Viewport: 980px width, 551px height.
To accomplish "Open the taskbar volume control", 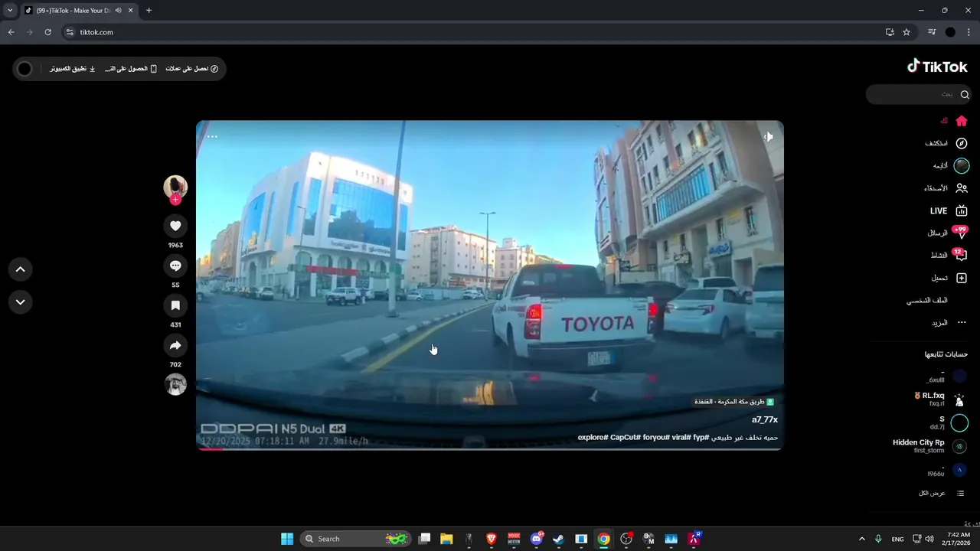I will [x=929, y=539].
